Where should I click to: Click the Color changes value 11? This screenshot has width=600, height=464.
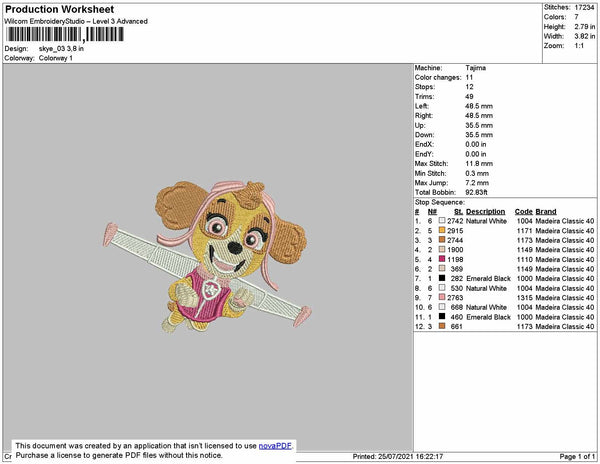tap(470, 77)
